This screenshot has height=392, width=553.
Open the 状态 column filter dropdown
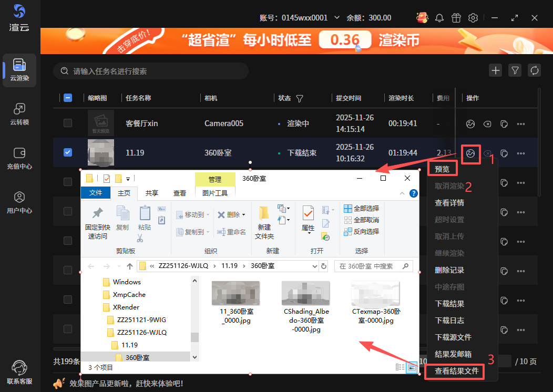coord(300,98)
